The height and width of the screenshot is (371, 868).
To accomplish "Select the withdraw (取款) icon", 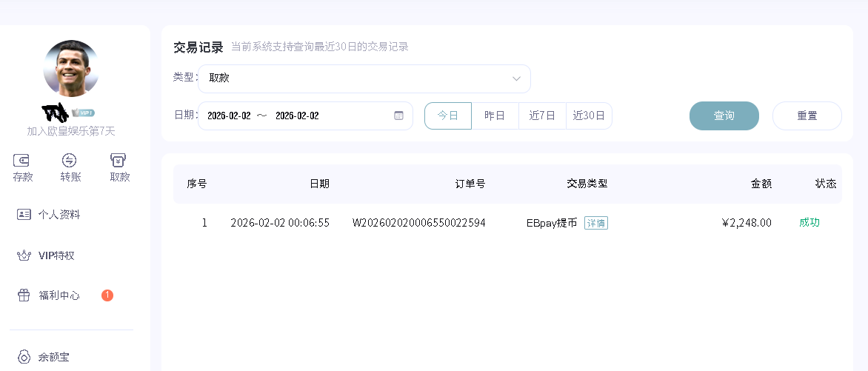I will point(118,161).
